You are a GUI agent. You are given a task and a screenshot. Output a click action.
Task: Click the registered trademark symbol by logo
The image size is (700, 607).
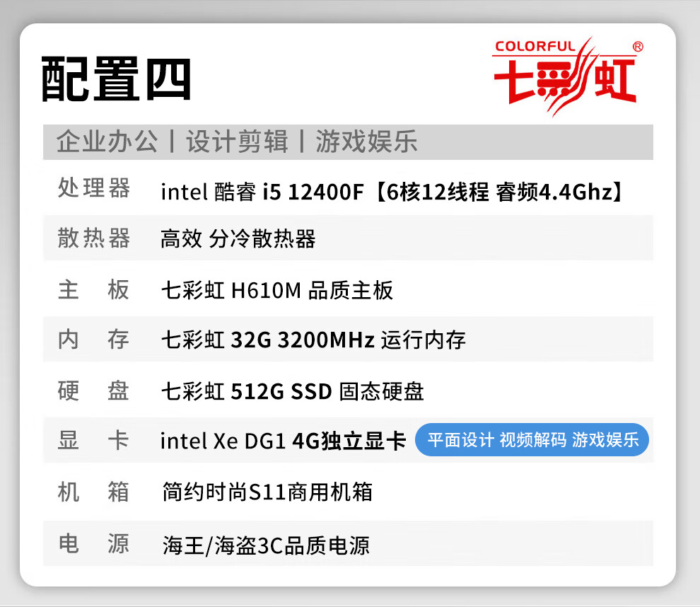coord(638,47)
